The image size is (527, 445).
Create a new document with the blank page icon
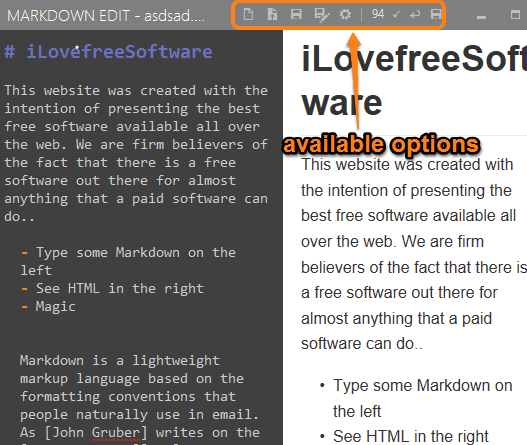point(248,14)
